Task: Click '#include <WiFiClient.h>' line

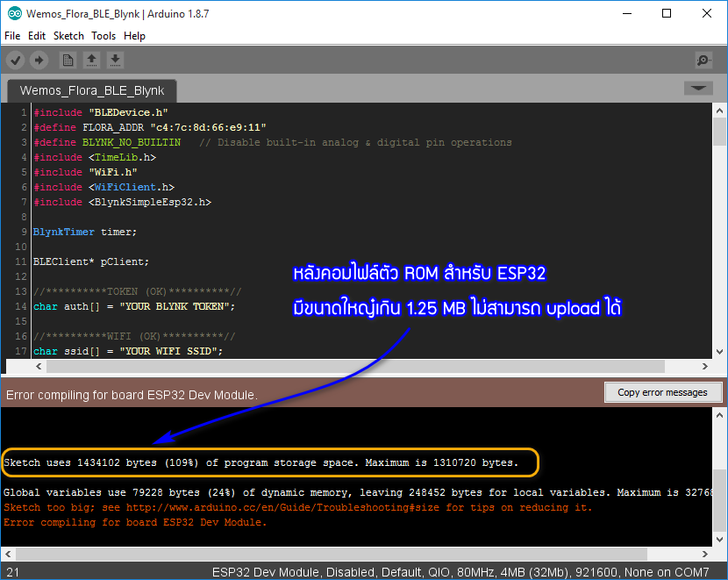Action: point(104,187)
